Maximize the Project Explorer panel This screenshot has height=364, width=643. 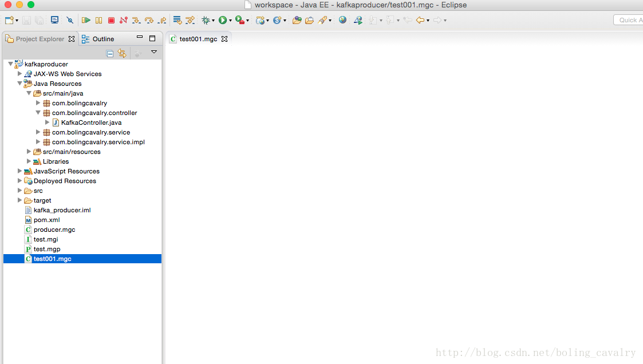click(152, 38)
